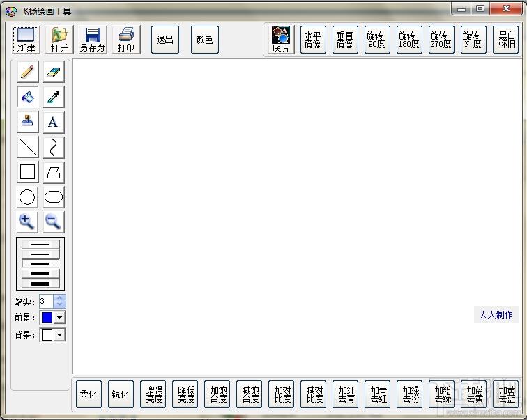Viewport: 527px width, 420px height.
Task: Select the thickest line width option
Action: tap(40, 283)
